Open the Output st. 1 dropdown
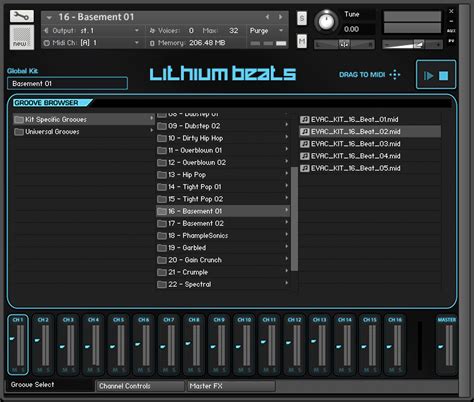 click(137, 30)
